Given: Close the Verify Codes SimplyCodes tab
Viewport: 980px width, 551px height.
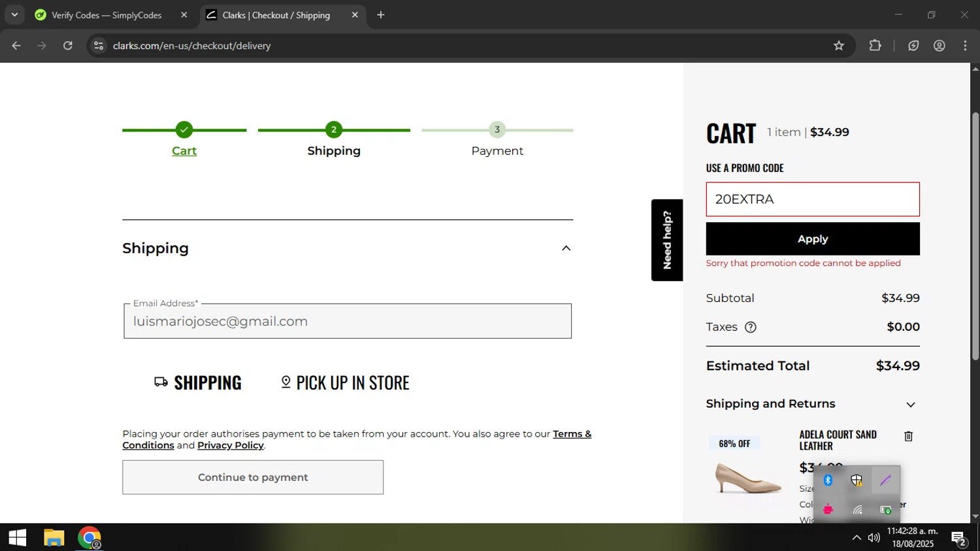Looking at the screenshot, I should click(184, 15).
